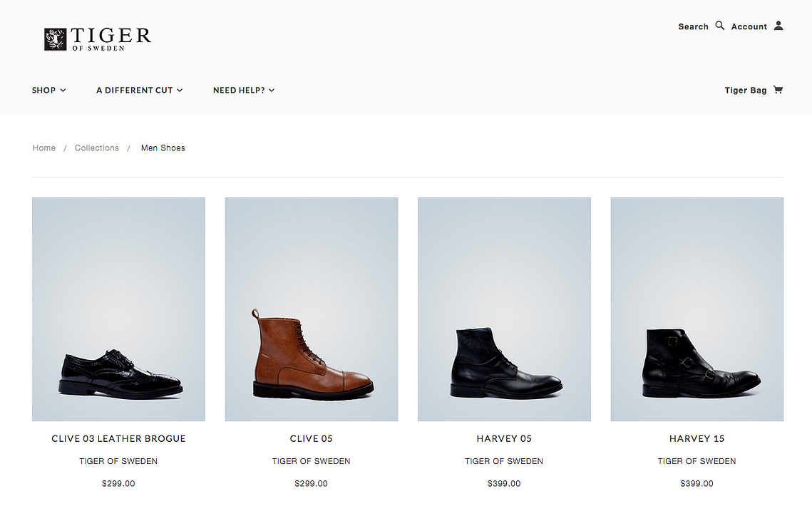Click the magnifying glass search icon

pyautogui.click(x=720, y=26)
